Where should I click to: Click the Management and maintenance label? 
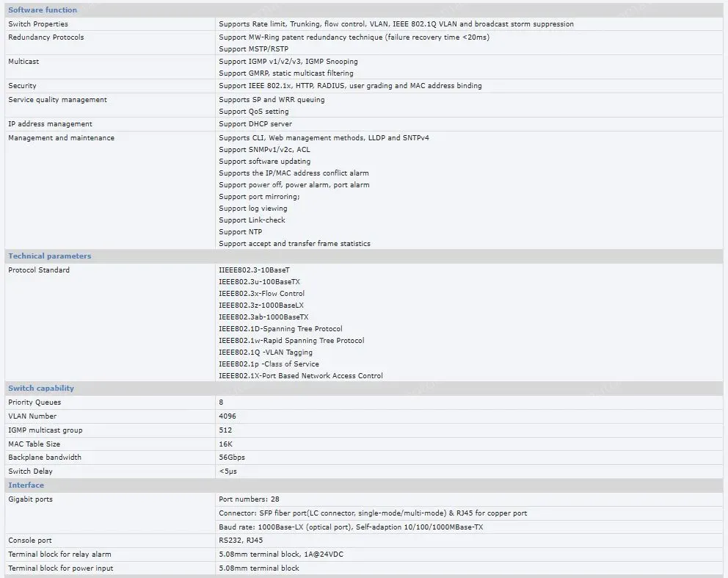coord(61,138)
